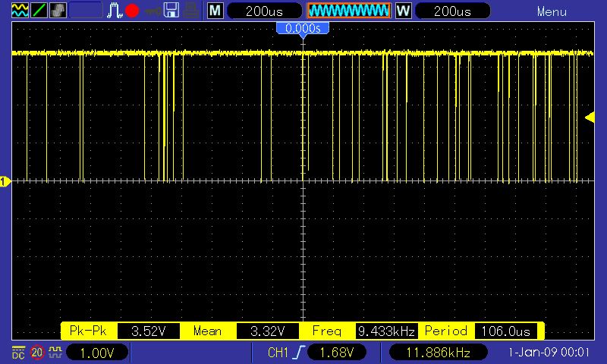Click the floppy disk save icon
Image resolution: width=607 pixels, height=364 pixels.
pos(171,11)
